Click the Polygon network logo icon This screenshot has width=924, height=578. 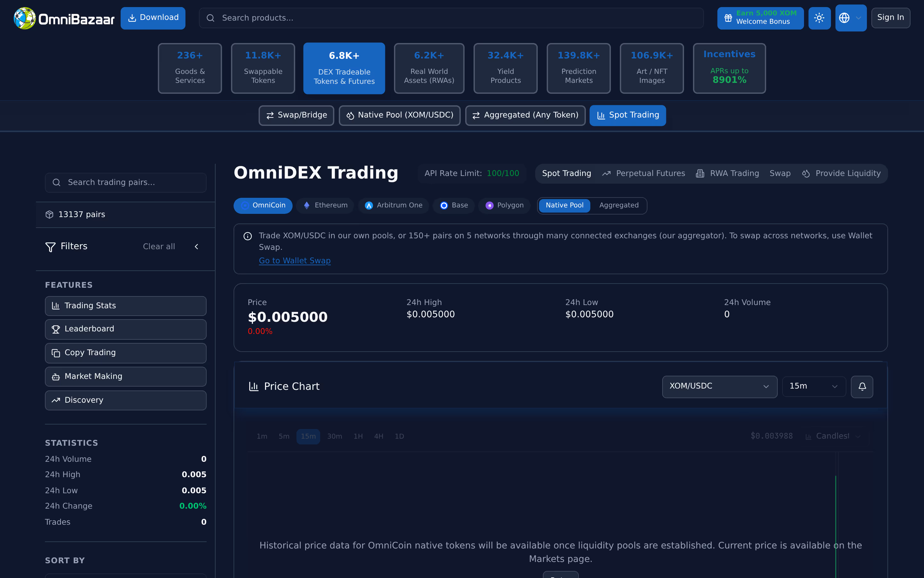[x=490, y=206]
